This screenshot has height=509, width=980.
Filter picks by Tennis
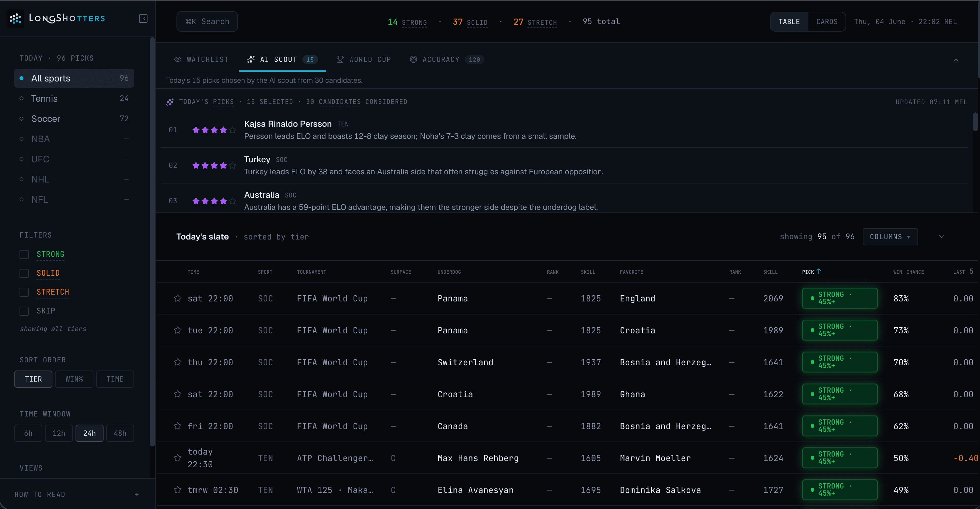(x=74, y=99)
